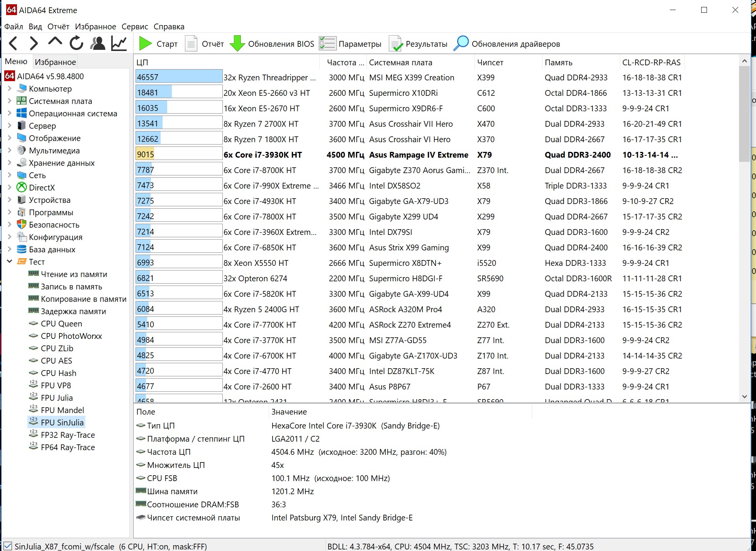Open the Обновления BIOS download icon
756x551 pixels.
pyautogui.click(x=237, y=44)
